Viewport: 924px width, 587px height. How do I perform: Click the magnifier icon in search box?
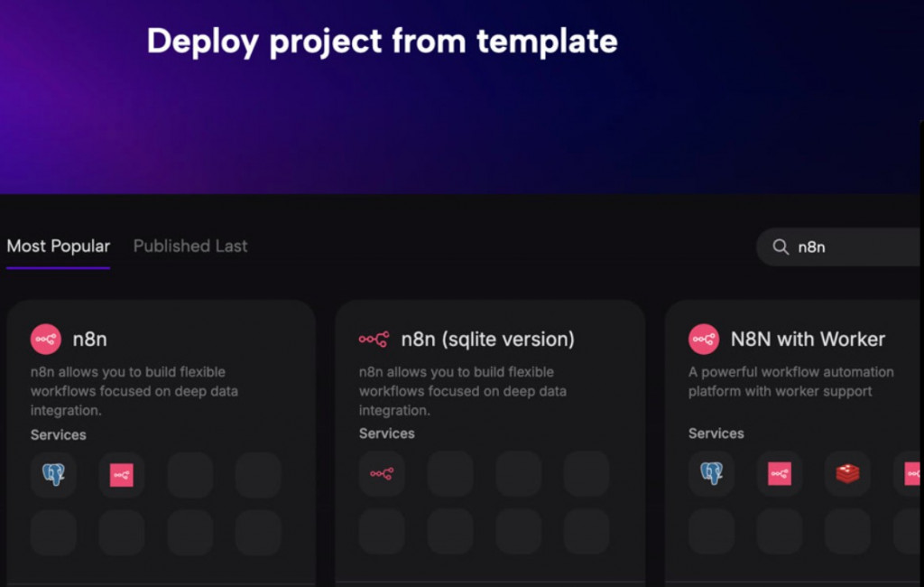point(781,247)
